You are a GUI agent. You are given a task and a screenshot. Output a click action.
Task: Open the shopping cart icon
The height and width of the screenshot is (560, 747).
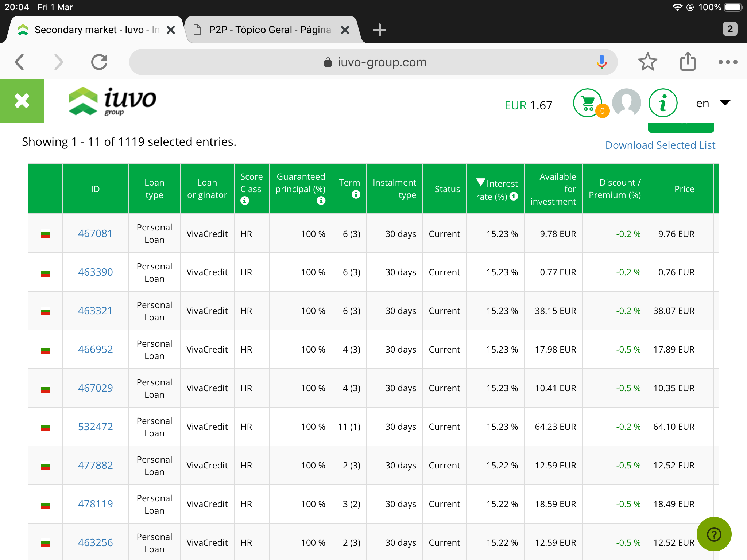[x=587, y=103]
